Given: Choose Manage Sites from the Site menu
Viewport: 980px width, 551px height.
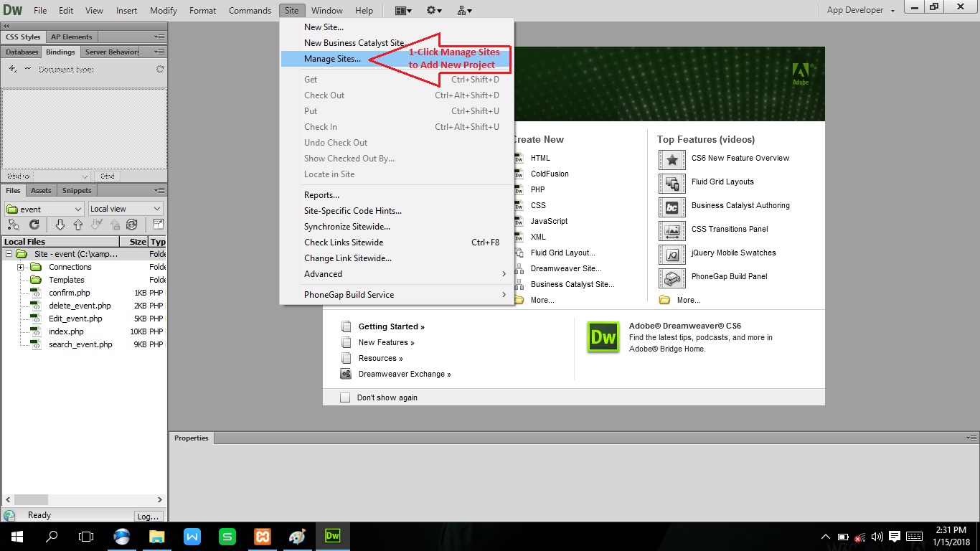Looking at the screenshot, I should 397,59.
